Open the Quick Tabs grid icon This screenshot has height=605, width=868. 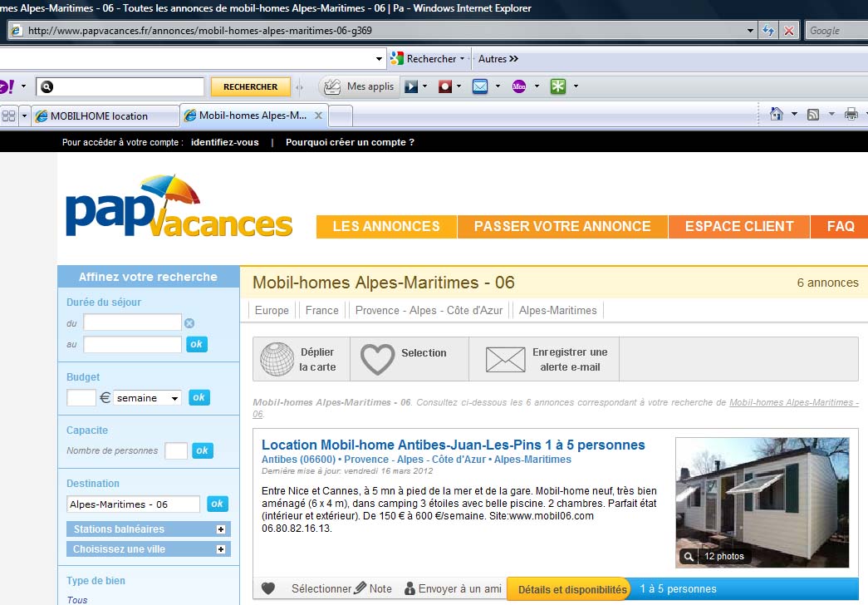[9, 116]
